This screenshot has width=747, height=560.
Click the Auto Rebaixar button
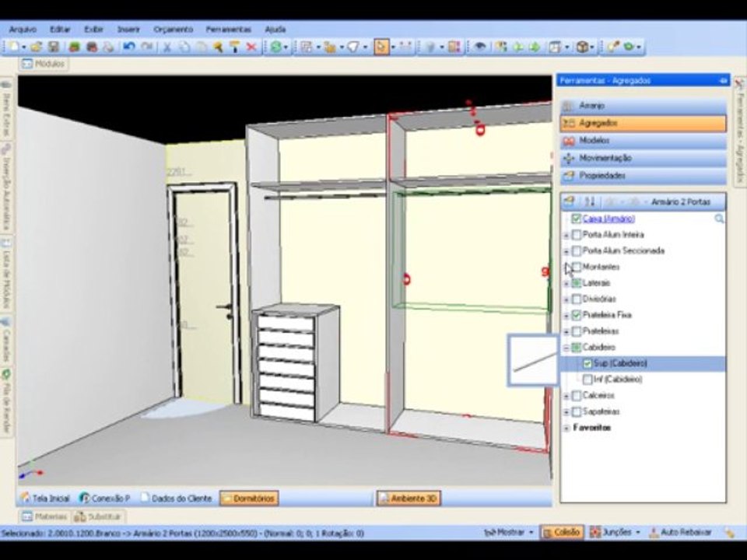[680, 532]
